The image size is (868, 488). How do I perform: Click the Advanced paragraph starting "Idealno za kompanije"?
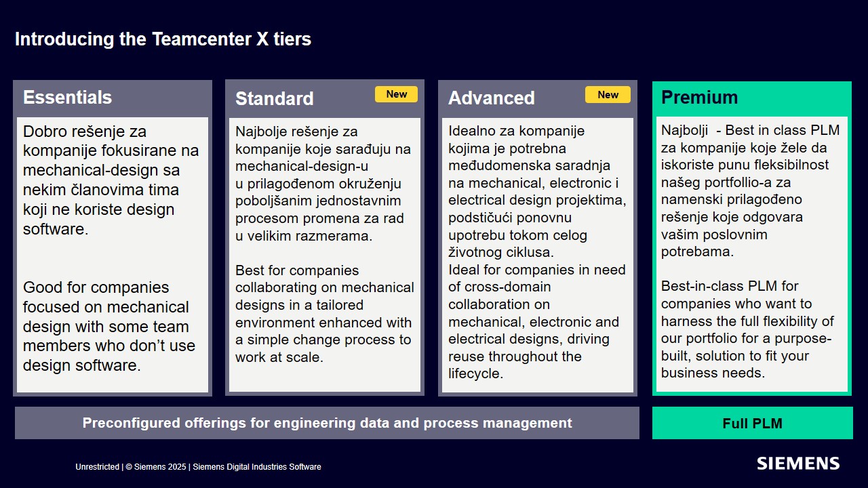pyautogui.click(x=537, y=191)
